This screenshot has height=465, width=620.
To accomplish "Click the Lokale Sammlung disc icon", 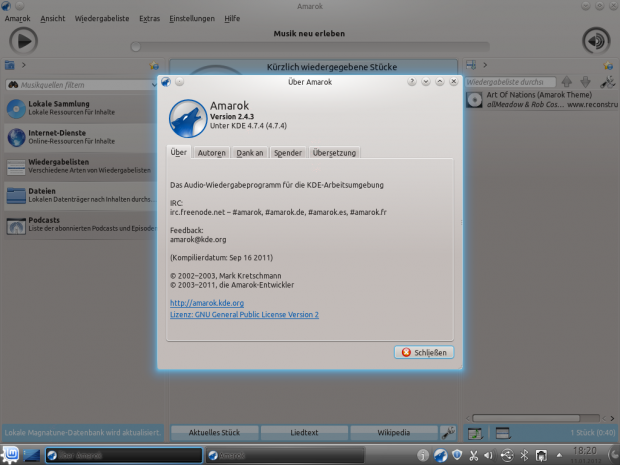I will [16, 109].
